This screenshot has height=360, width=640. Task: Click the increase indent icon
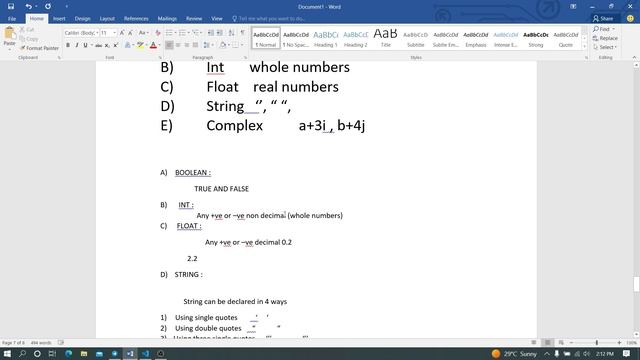tap(220, 33)
